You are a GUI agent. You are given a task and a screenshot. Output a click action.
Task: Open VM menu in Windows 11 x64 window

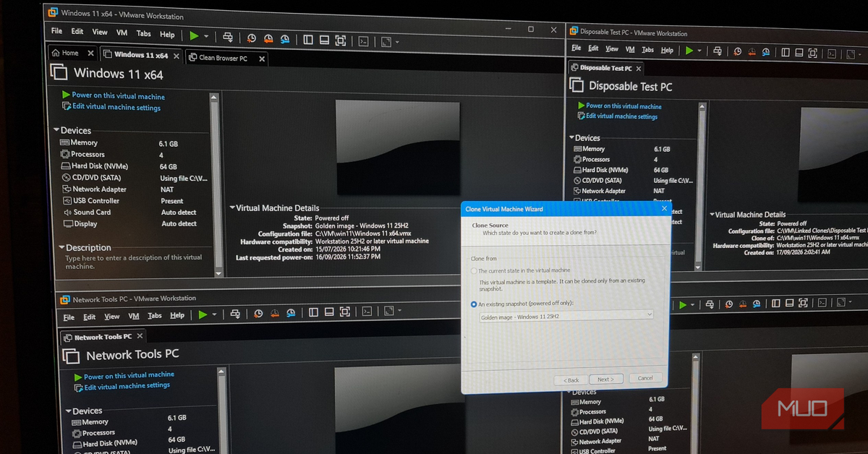(122, 33)
